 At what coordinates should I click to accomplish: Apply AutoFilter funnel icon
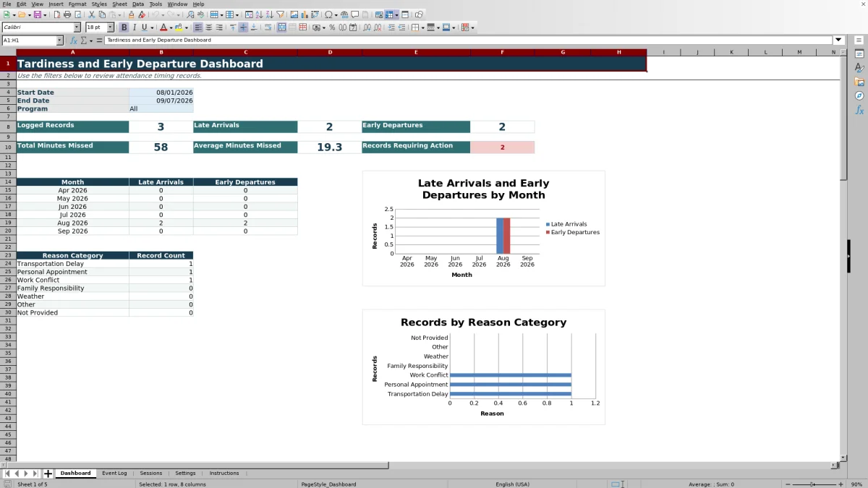click(281, 14)
